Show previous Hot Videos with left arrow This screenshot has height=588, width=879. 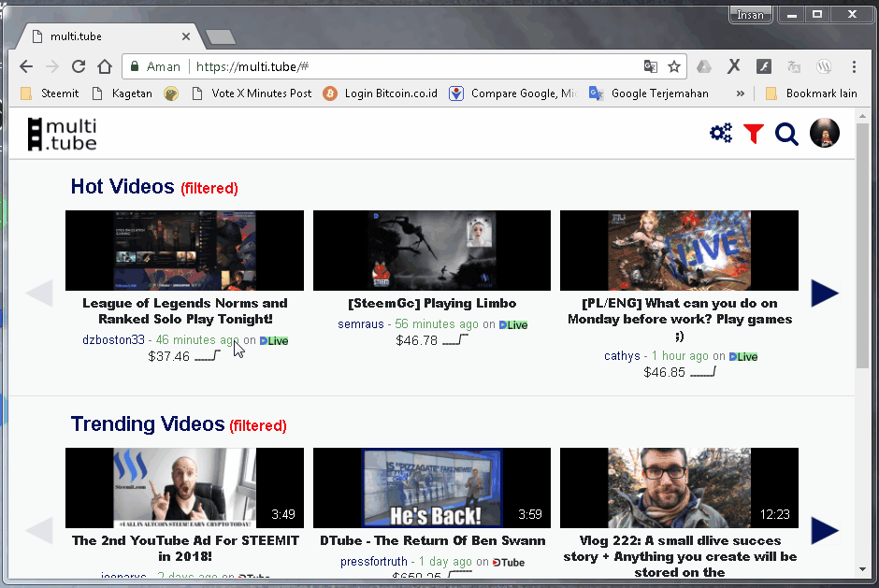pos(39,294)
